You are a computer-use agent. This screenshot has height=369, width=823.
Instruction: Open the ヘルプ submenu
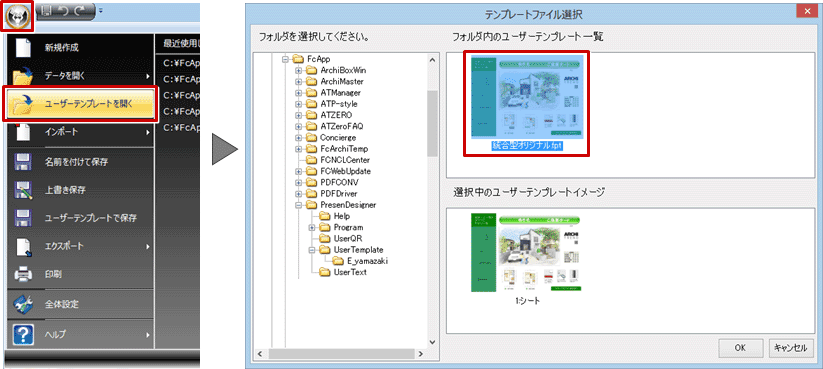(80, 334)
